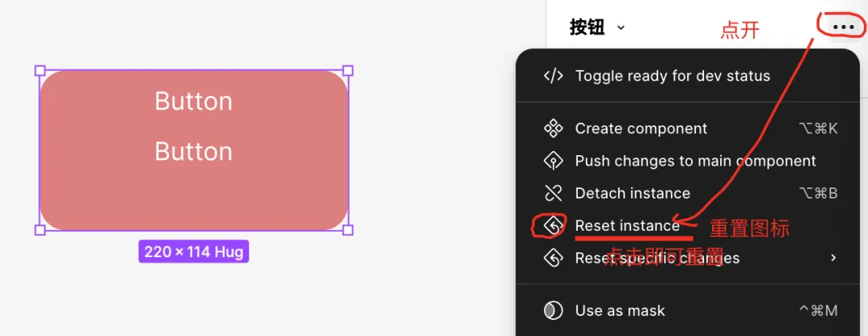Select the Use as mask label
The width and height of the screenshot is (868, 336).
tap(620, 310)
